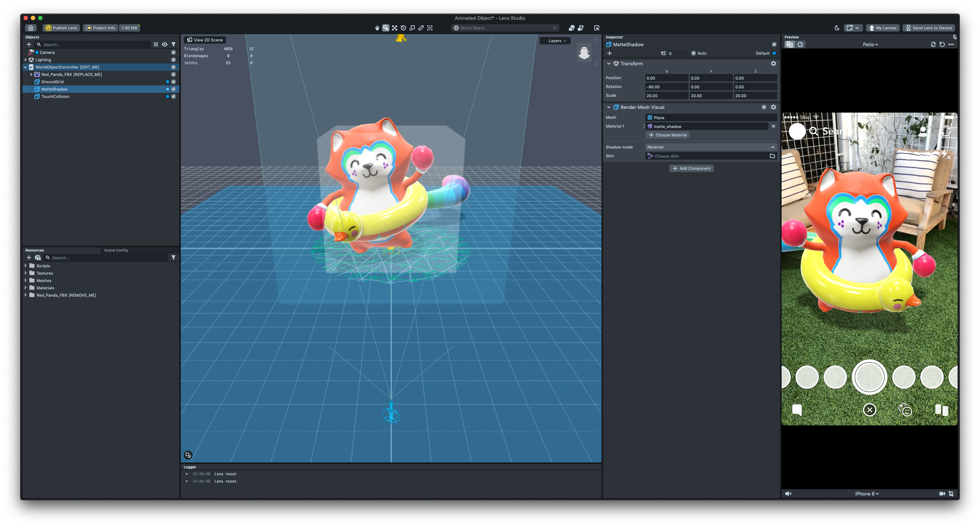The image size is (980, 527).
Task: Disable the Camera object checkbox
Action: 173,52
